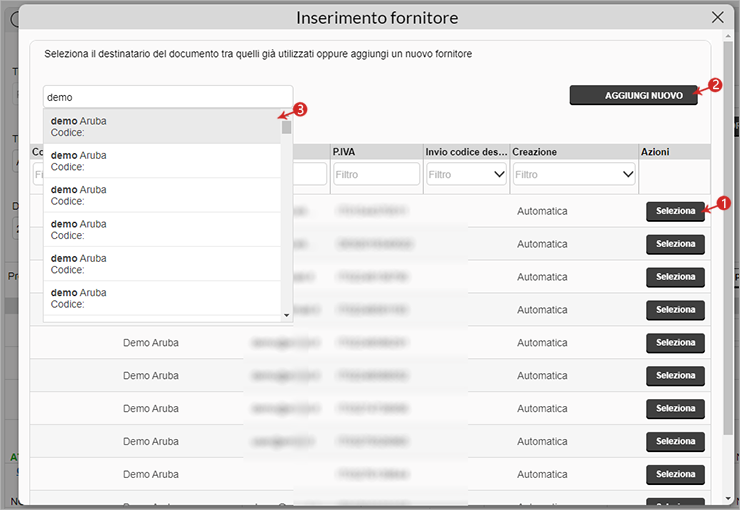Click the dialog scrollbar's up arrow
740x510 pixels.
(x=727, y=36)
